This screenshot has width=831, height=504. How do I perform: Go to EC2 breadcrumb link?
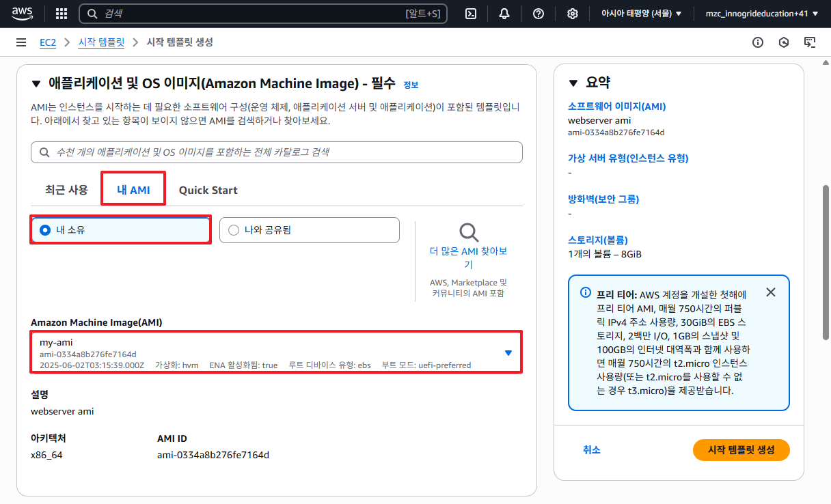[48, 42]
